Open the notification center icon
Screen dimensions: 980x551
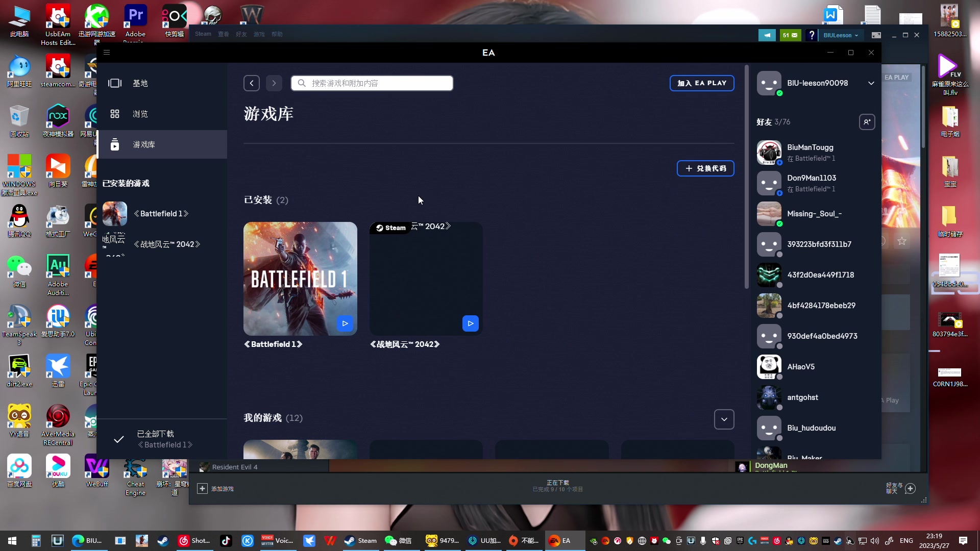963,541
